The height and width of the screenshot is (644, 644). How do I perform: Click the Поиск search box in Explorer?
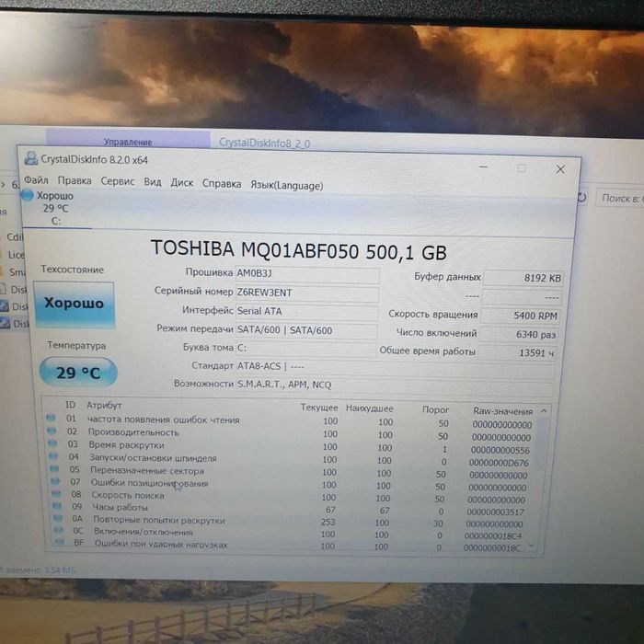[620, 199]
